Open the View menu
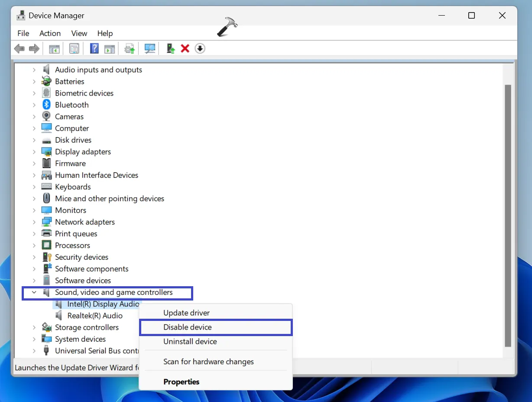 pos(79,33)
